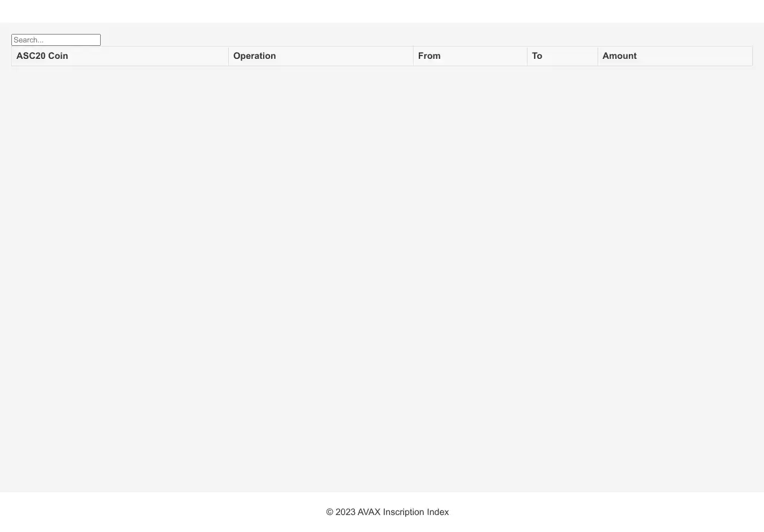Choose the From heading in the table

point(429,56)
